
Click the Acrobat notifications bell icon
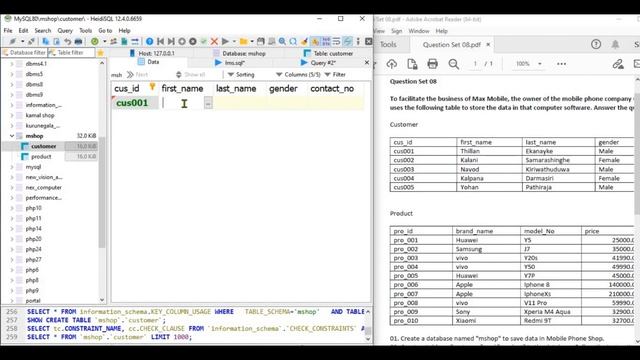615,44
